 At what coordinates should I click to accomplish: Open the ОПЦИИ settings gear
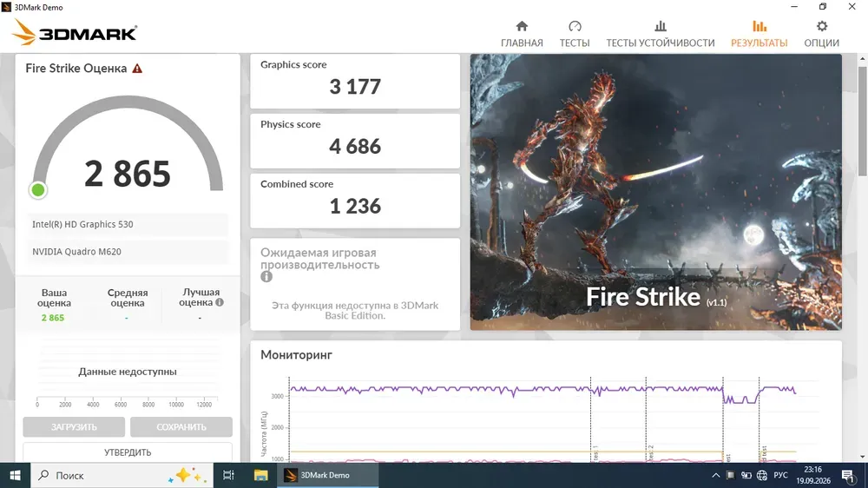click(x=821, y=34)
